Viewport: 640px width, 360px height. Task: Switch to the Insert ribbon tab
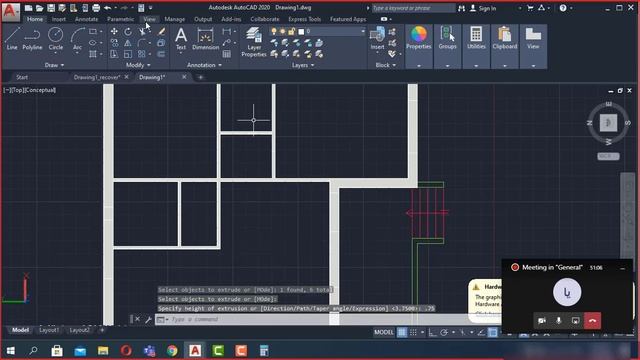point(58,19)
